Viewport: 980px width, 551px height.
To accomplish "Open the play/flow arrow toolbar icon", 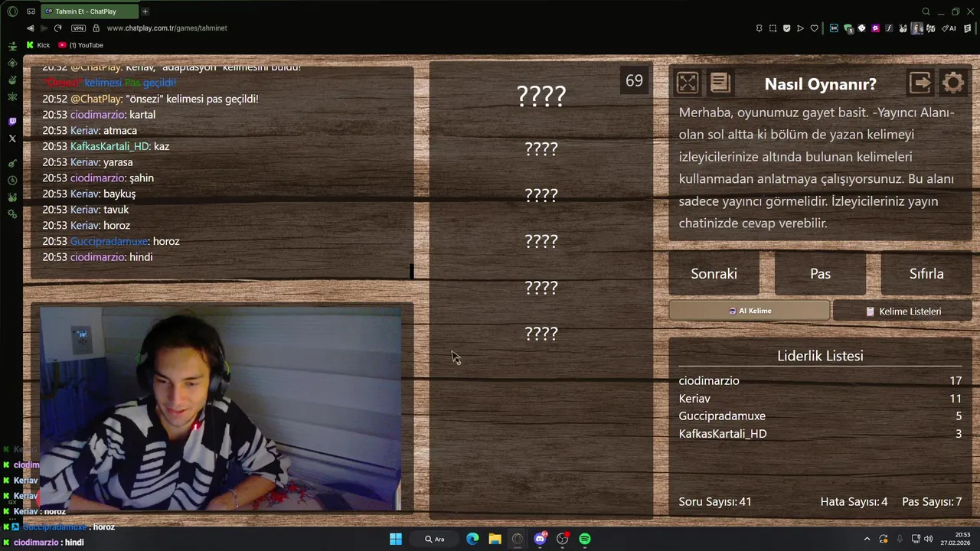I will click(800, 28).
